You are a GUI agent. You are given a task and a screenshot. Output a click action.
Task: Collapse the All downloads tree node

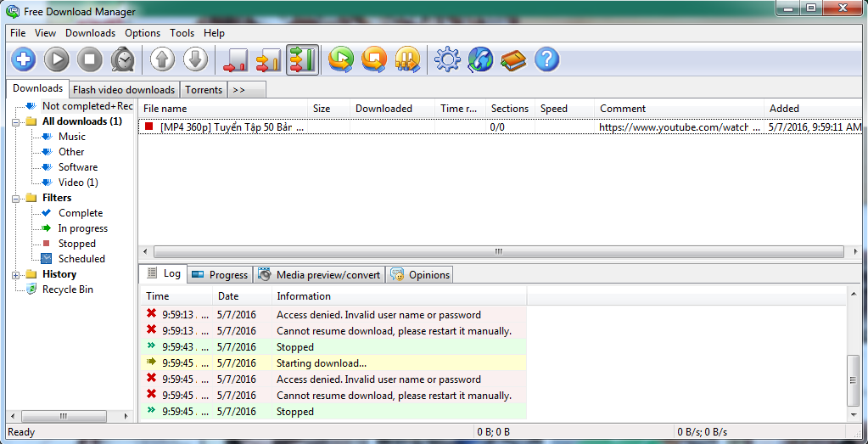coord(16,121)
